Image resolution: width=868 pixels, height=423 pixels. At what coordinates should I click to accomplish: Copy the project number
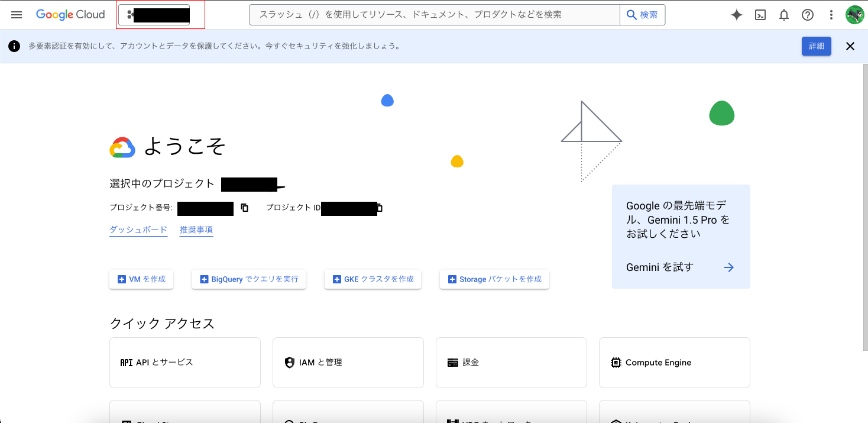[244, 208]
